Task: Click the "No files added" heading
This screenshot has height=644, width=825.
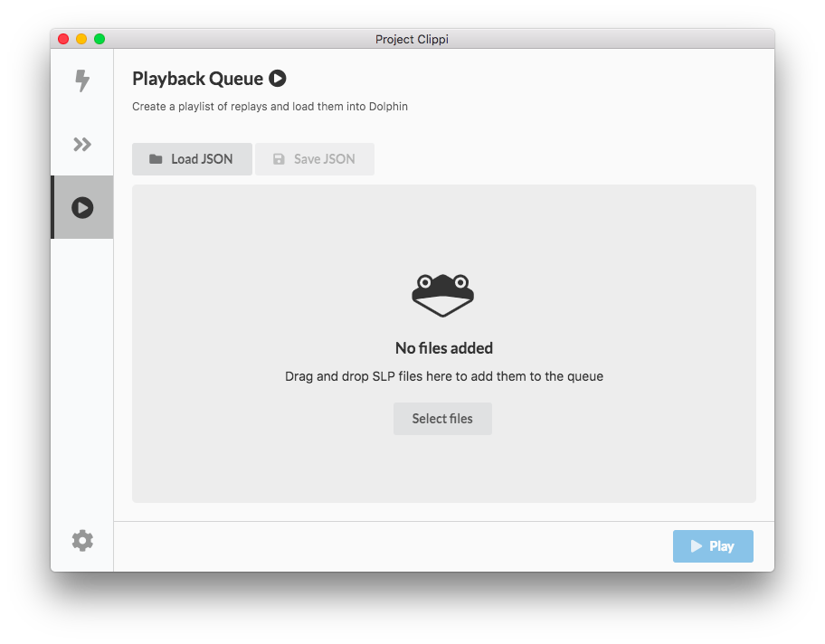Action: pos(444,348)
